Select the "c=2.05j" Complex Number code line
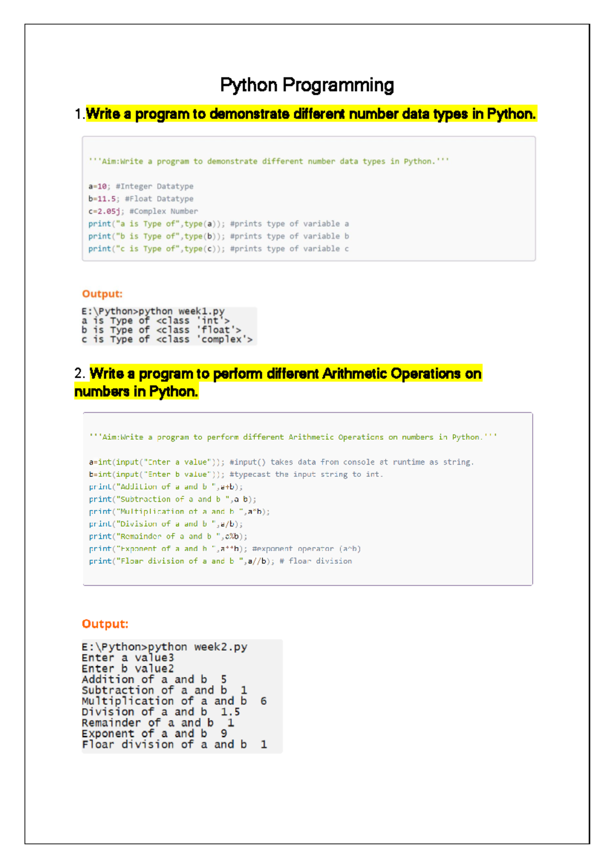Image resolution: width=614 pixels, height=868 pixels. click(143, 211)
